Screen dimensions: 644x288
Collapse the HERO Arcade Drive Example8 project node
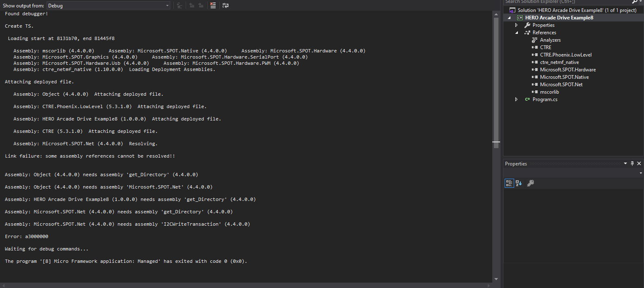coord(509,18)
